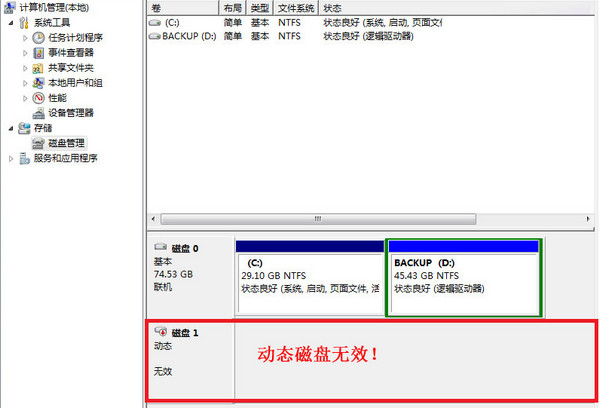This screenshot has height=408, width=600.
Task: Click NTFS cell in the BACKUP (D:) row
Action: click(289, 36)
